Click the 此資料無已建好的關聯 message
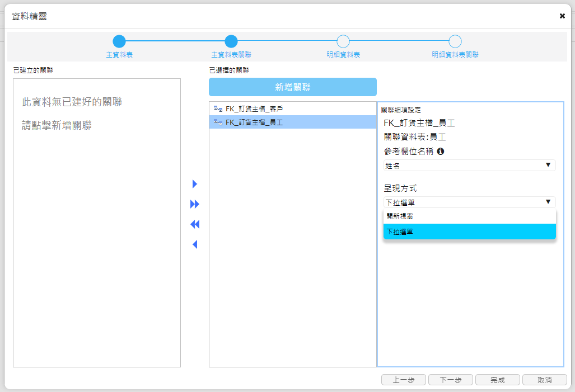This screenshot has height=392, width=575. [72, 102]
